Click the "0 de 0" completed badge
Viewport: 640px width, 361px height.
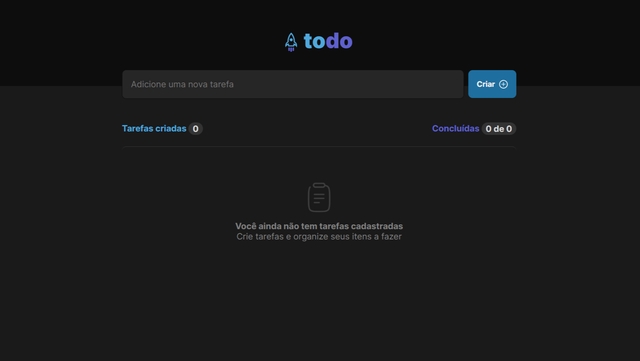499,129
